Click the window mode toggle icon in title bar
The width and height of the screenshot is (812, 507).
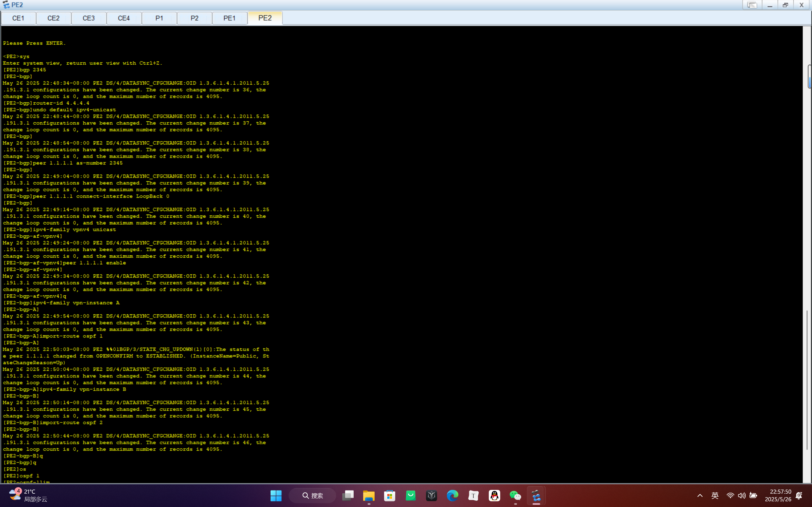click(752, 5)
